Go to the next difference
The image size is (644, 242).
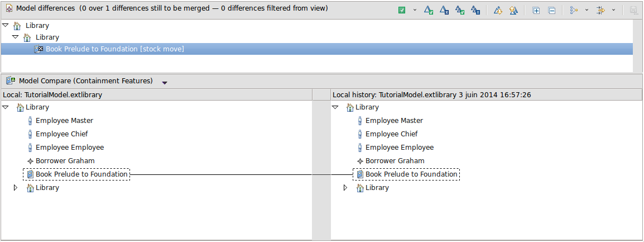(498, 10)
